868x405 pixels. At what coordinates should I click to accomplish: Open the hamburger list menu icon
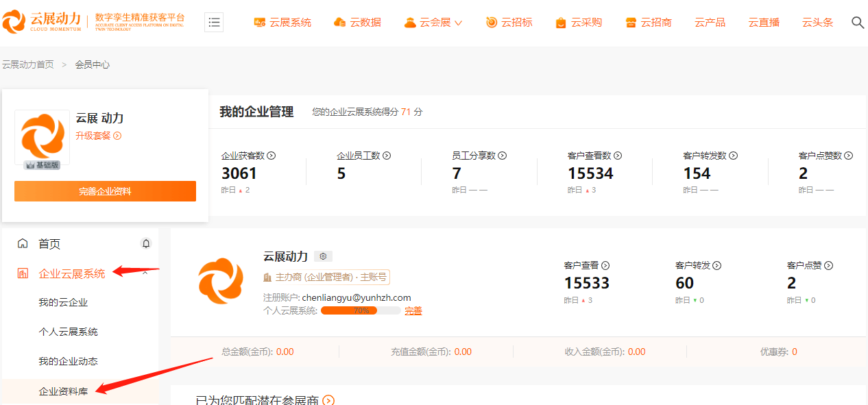coord(214,23)
